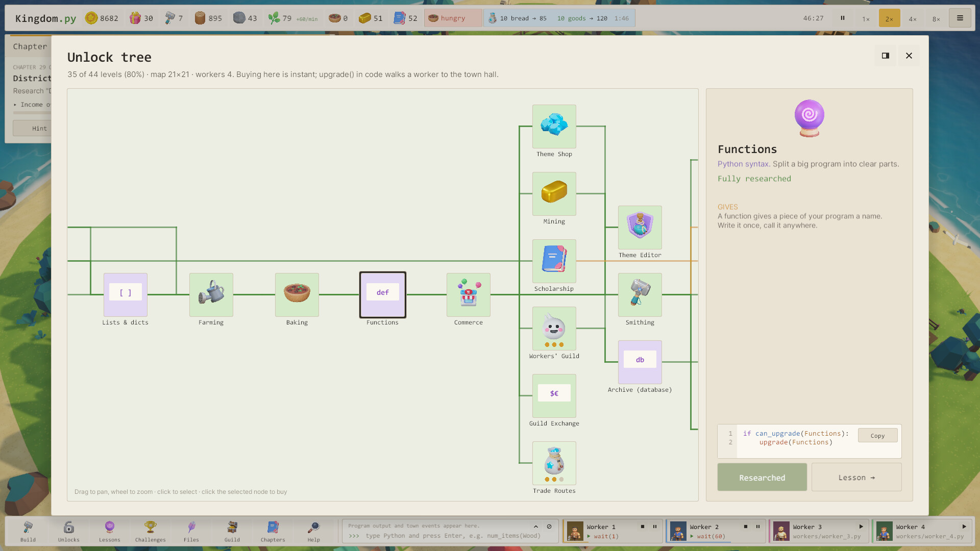The width and height of the screenshot is (980, 551).
Task: Select the Commerce shop node
Action: [468, 295]
